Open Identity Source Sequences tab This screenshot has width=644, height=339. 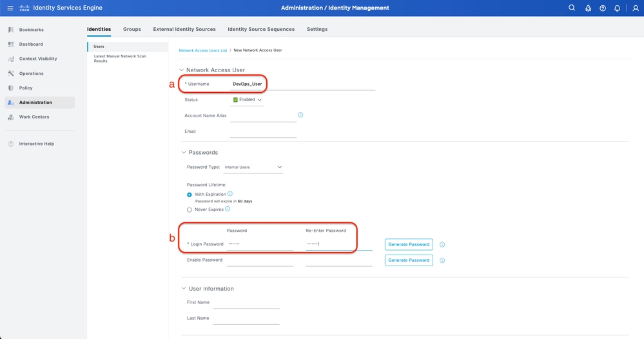coord(261,29)
